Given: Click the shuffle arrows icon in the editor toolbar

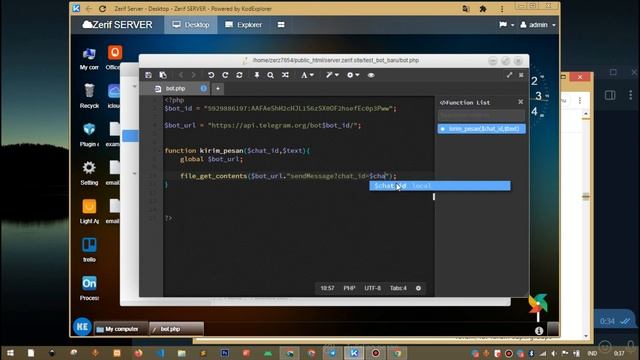Looking at the screenshot, I should pyautogui.click(x=285, y=75).
